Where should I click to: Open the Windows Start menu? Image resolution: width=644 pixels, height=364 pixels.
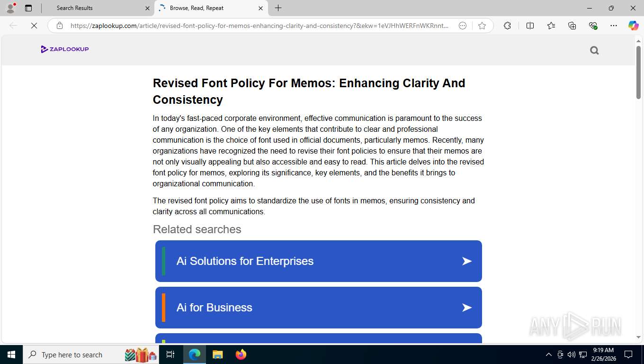[x=11, y=355]
